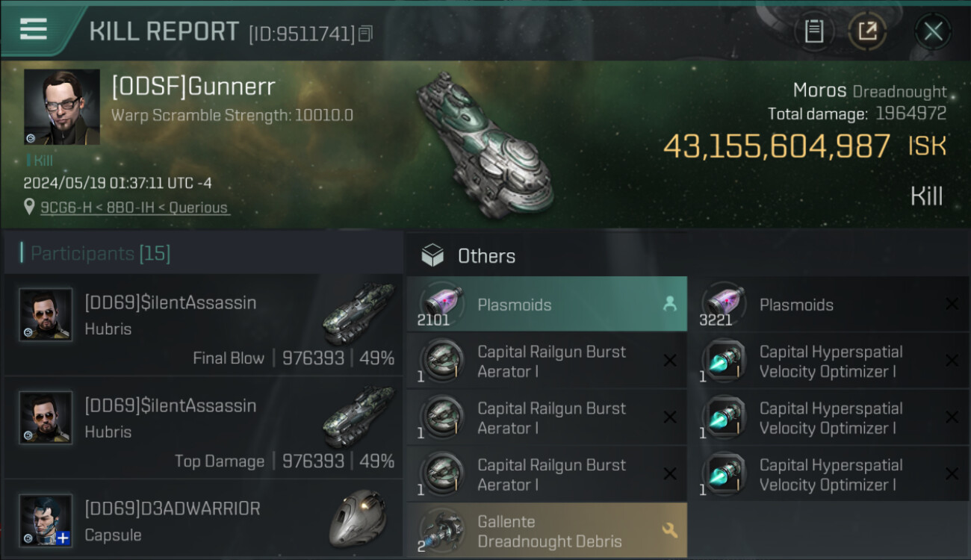The image size is (971, 560).
Task: Select the Others section header
Action: click(x=485, y=256)
